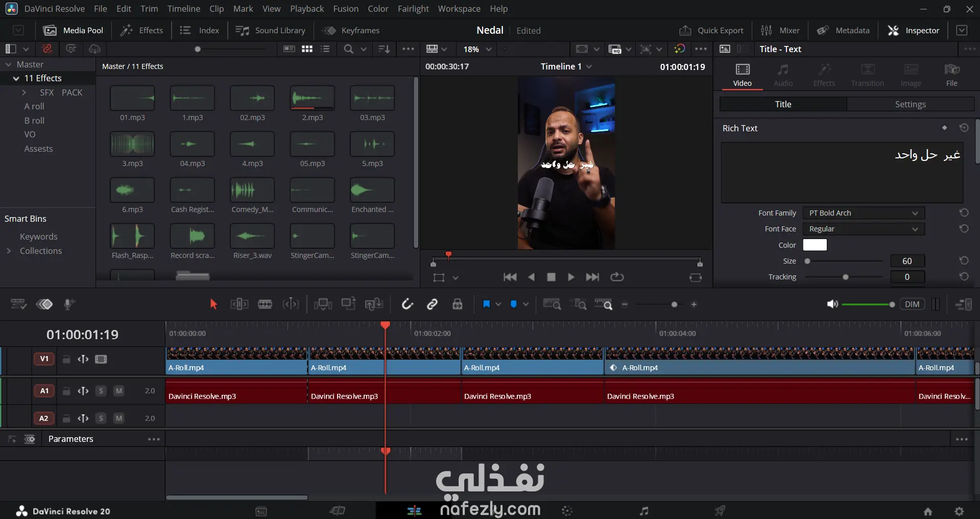Expand the Collections smart bin
This screenshot has width=980, height=519.
[x=9, y=251]
